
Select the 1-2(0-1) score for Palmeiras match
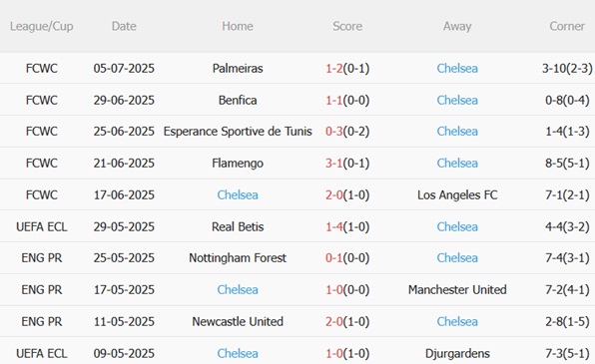click(347, 68)
